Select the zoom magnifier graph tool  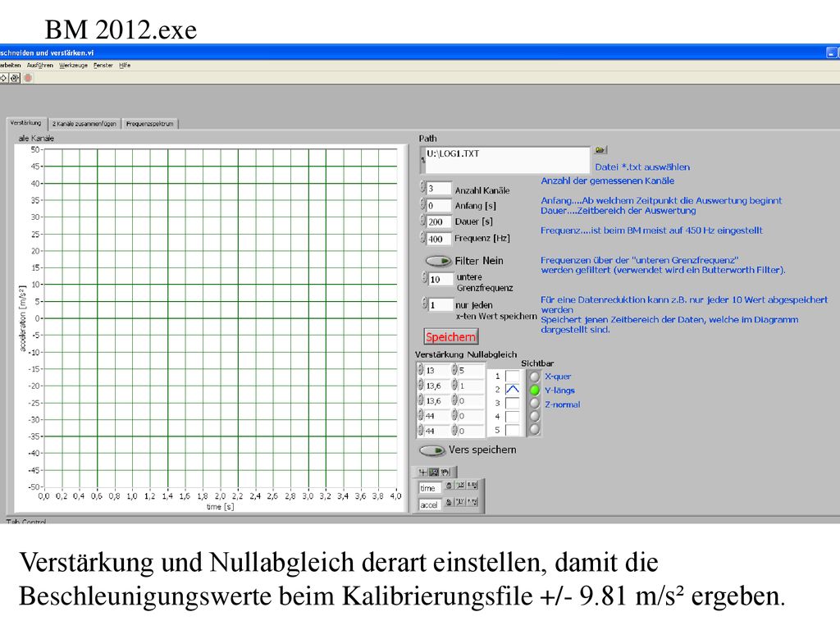(435, 472)
